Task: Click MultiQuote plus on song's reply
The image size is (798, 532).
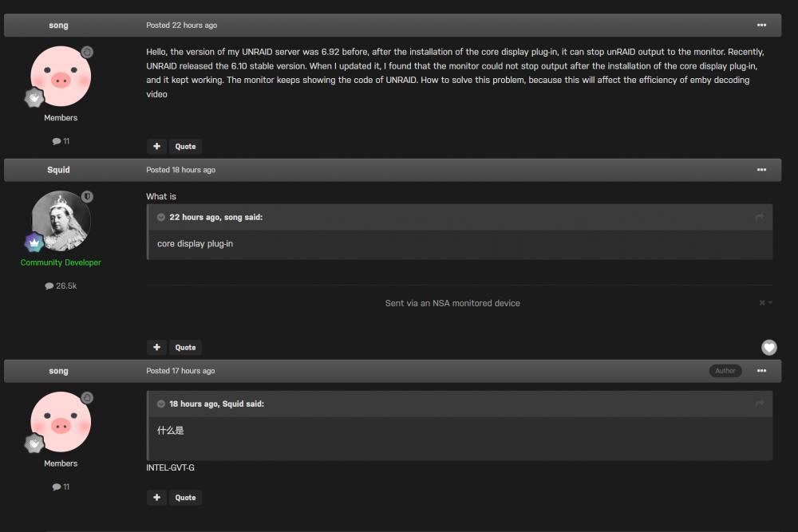Action: coord(156,498)
